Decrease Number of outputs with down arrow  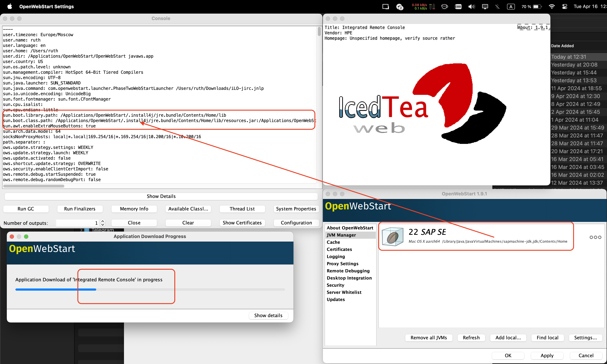[103, 225]
